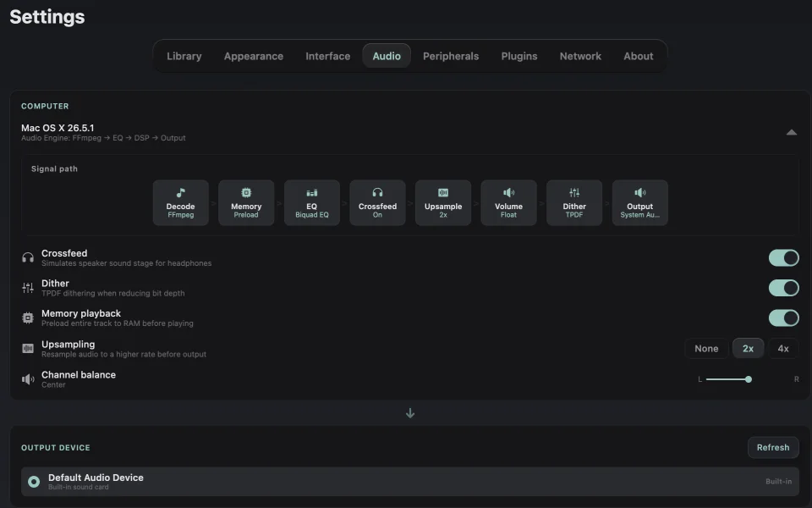Click the EQ bars icon in signal path
812x508 pixels.
click(312, 193)
